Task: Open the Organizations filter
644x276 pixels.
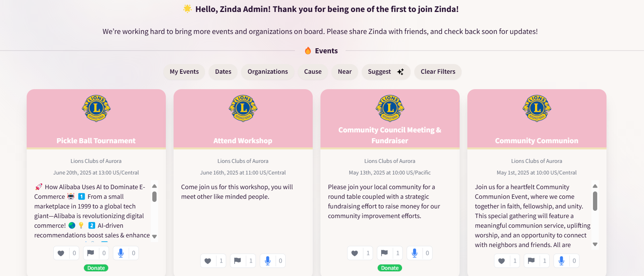Action: coord(267,72)
